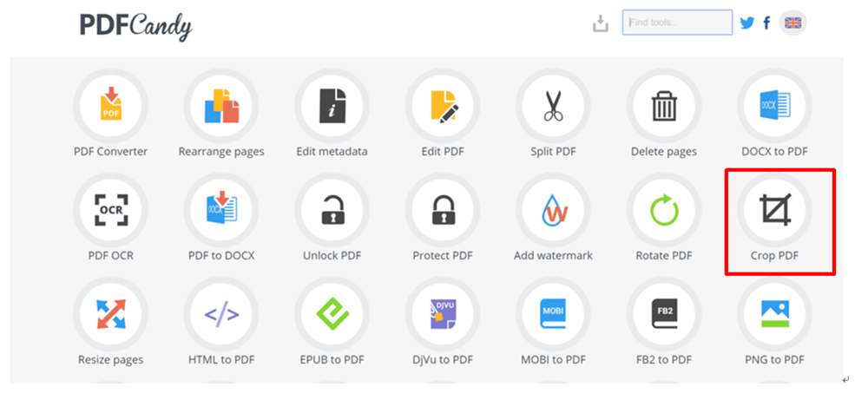
Task: Open the language selector flag
Action: [x=792, y=23]
